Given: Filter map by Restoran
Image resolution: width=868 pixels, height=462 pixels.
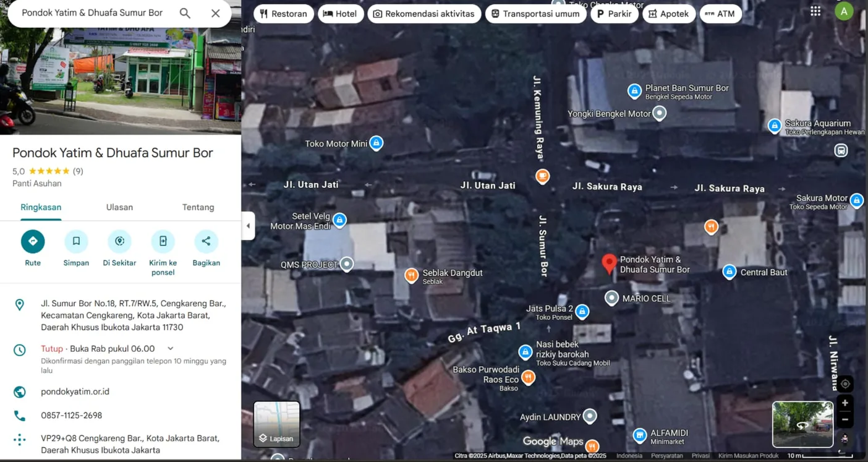Looking at the screenshot, I should (x=284, y=14).
